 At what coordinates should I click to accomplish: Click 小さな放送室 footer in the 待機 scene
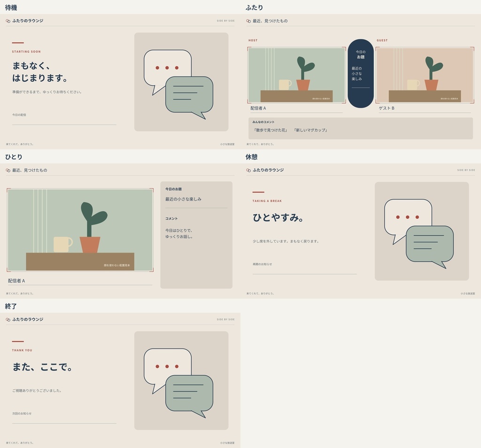click(227, 144)
